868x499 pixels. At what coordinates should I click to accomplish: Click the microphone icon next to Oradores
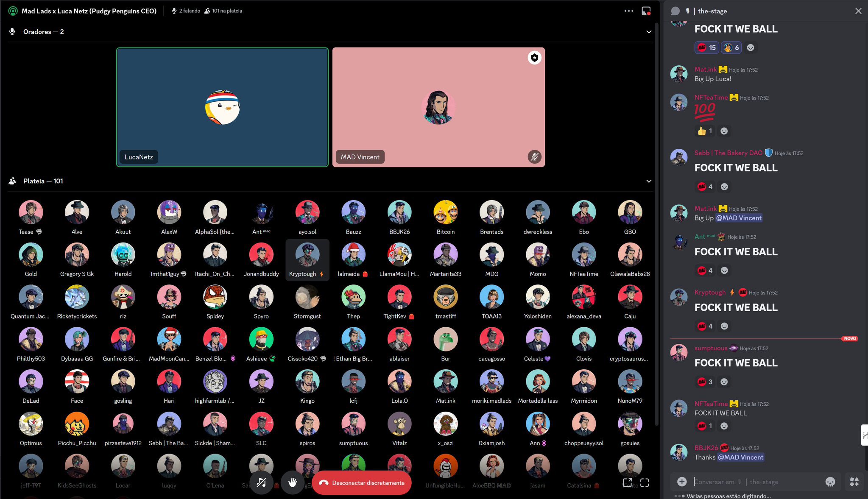click(x=12, y=32)
